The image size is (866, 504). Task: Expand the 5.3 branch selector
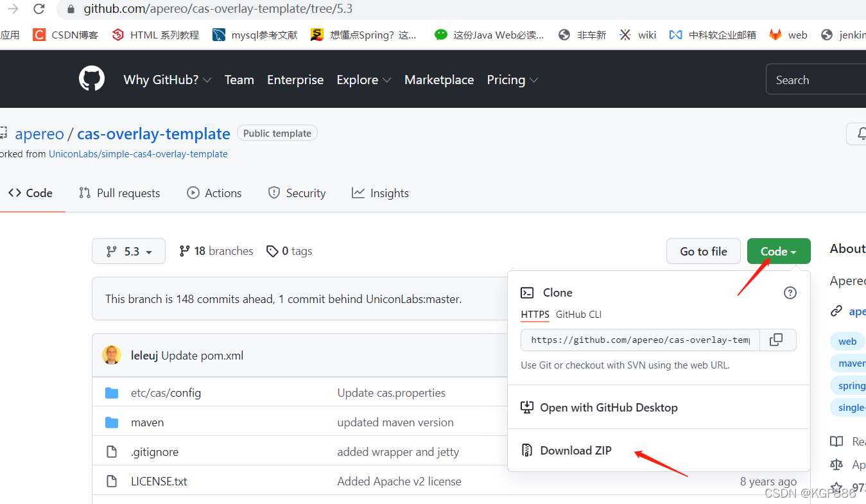pos(128,251)
